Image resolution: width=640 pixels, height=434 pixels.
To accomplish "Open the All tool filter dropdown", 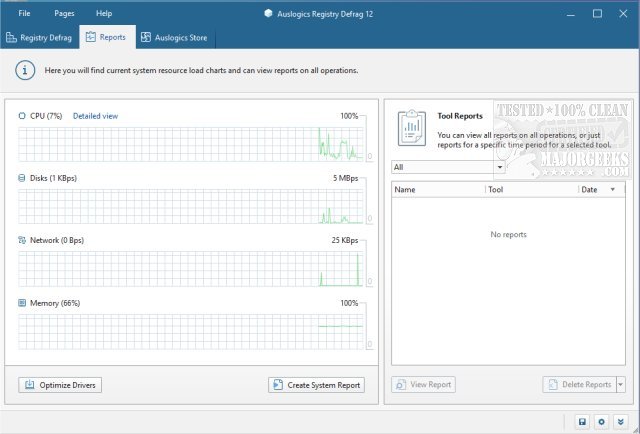I will (448, 167).
